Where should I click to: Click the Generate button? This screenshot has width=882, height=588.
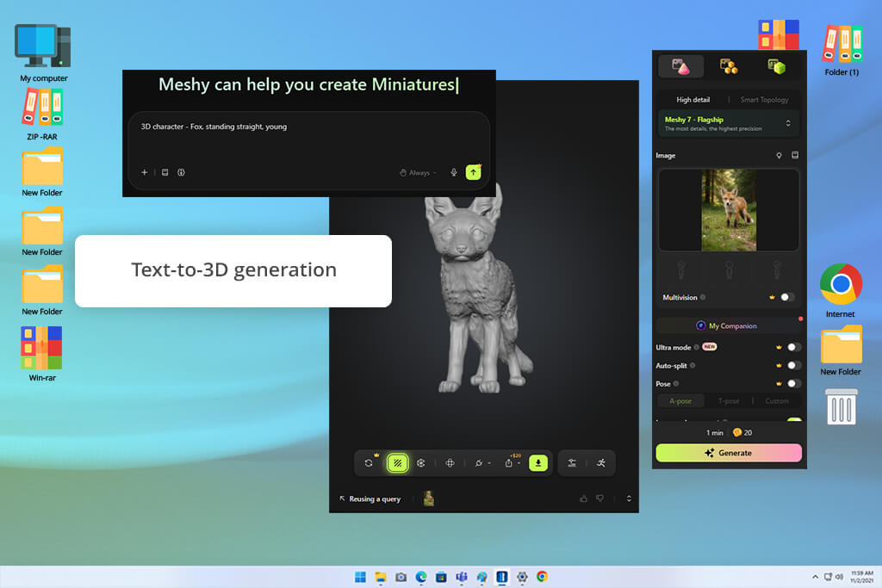pos(729,453)
